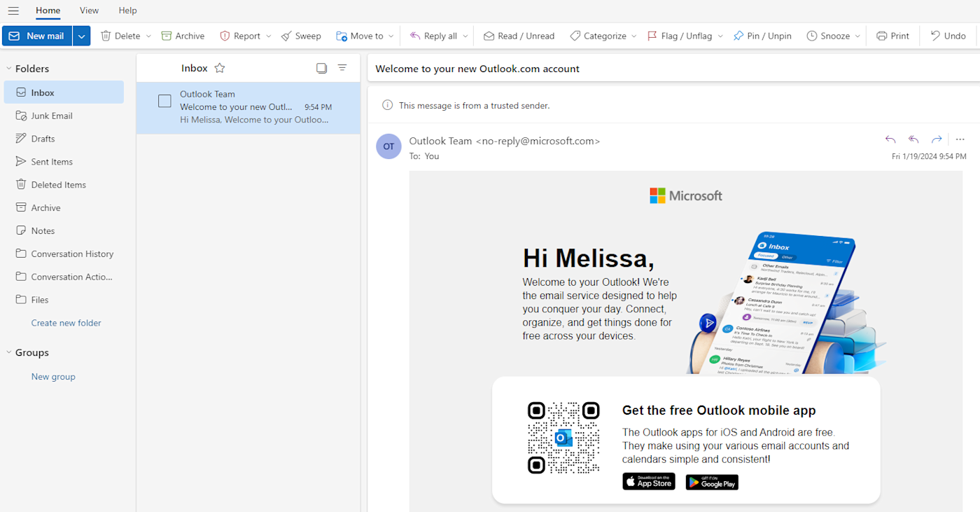Get it on Google Play badge
This screenshot has height=512, width=980.
point(712,482)
